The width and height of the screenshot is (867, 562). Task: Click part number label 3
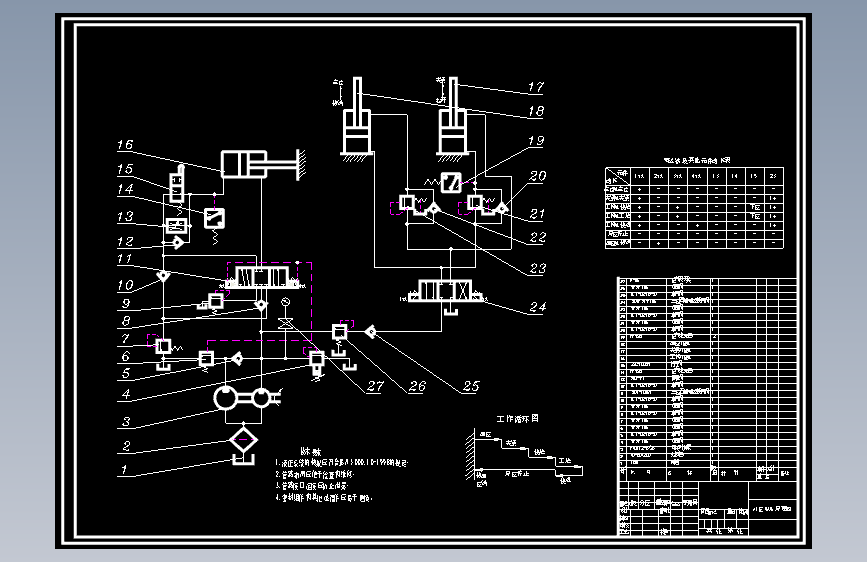(x=126, y=422)
